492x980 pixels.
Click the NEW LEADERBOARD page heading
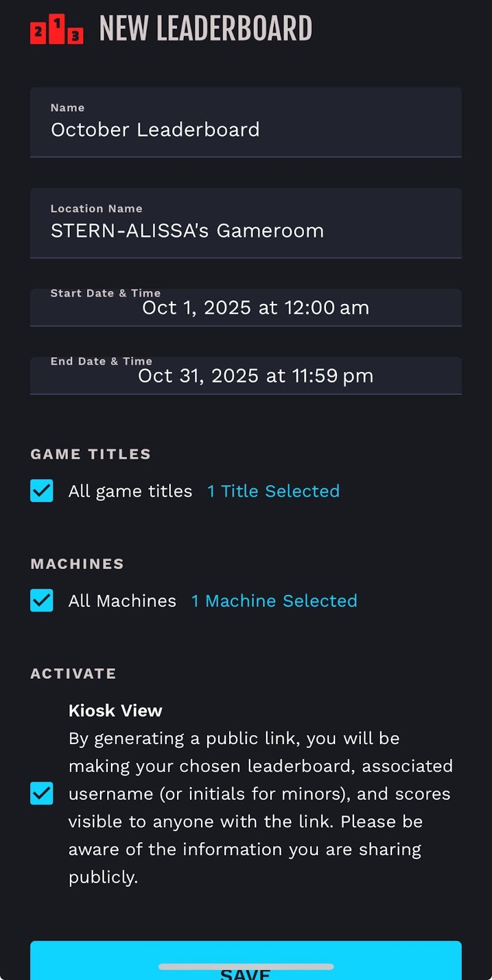coord(205,29)
